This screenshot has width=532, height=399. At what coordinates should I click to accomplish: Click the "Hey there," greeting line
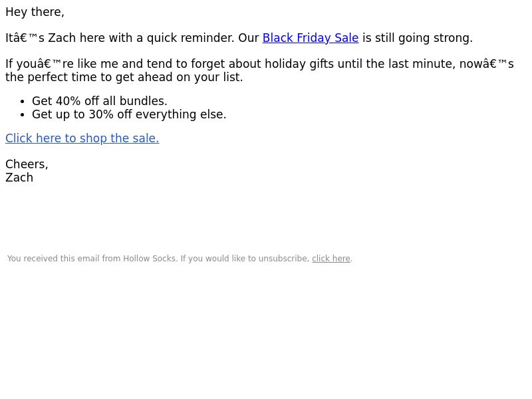pos(35,12)
